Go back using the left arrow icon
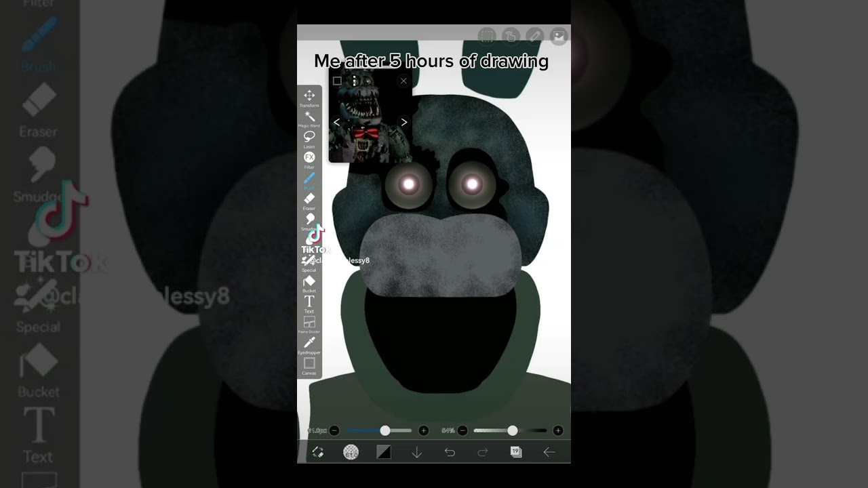 [549, 452]
